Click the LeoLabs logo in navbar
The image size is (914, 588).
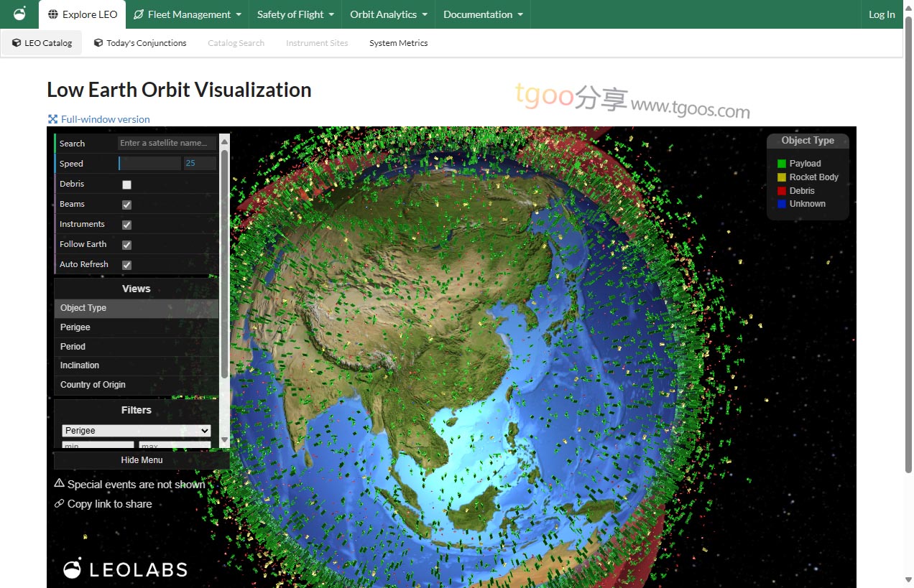click(x=19, y=14)
